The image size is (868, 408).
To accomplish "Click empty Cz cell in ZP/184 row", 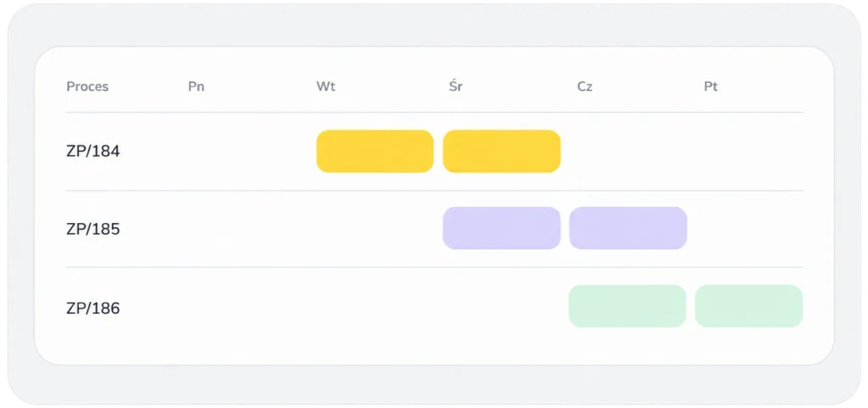I will coord(628,151).
